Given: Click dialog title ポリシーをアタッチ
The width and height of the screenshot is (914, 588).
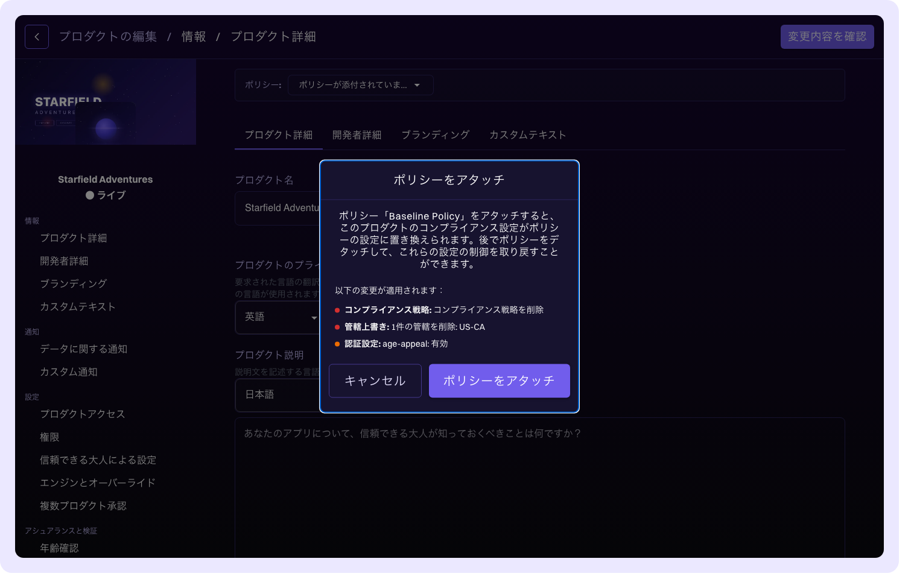Looking at the screenshot, I should (x=449, y=180).
